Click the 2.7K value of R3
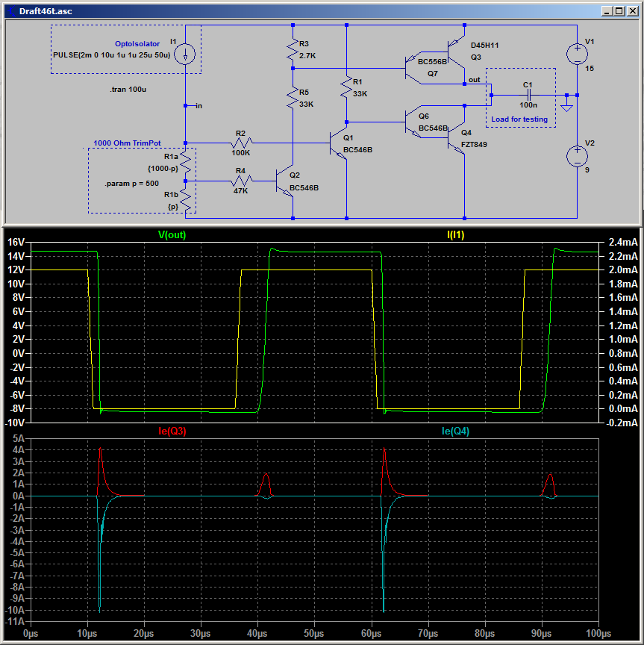Image resolution: width=644 pixels, height=645 pixels. click(x=307, y=56)
